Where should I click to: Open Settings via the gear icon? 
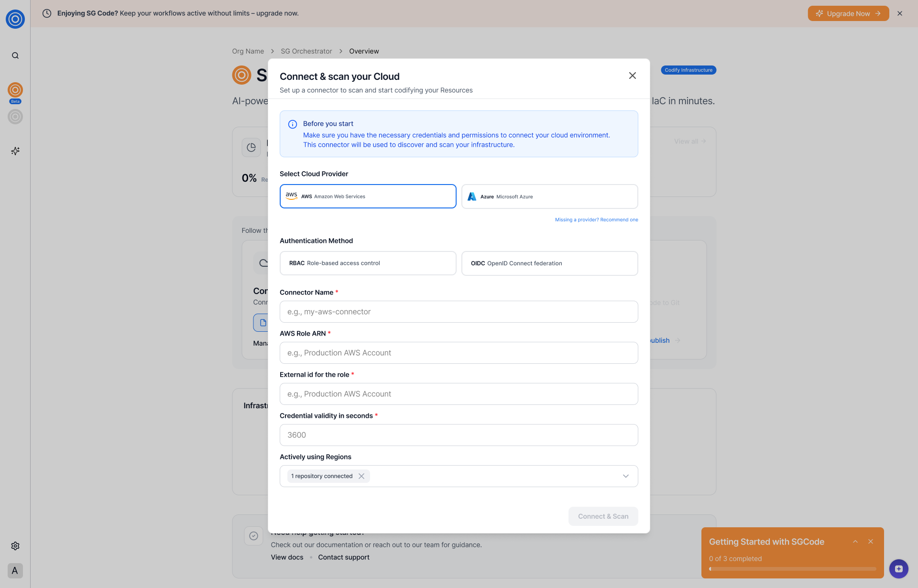coord(15,546)
